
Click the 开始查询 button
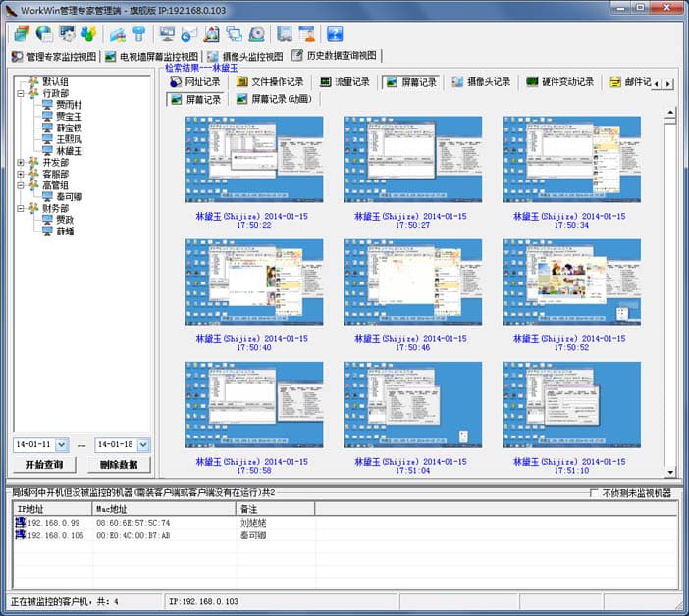coord(44,465)
